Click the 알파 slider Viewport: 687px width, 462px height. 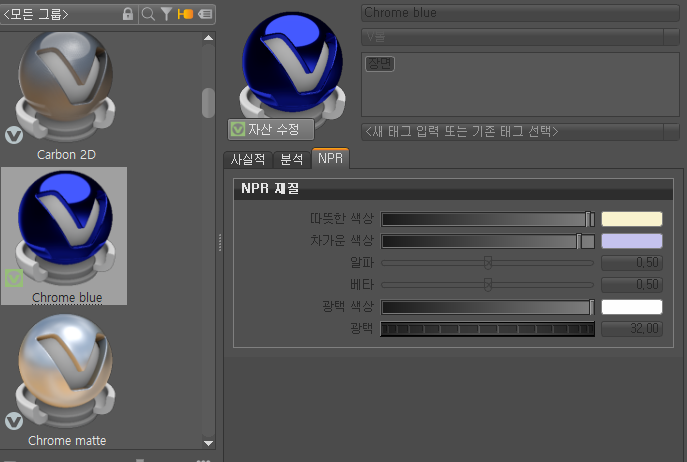coord(488,263)
